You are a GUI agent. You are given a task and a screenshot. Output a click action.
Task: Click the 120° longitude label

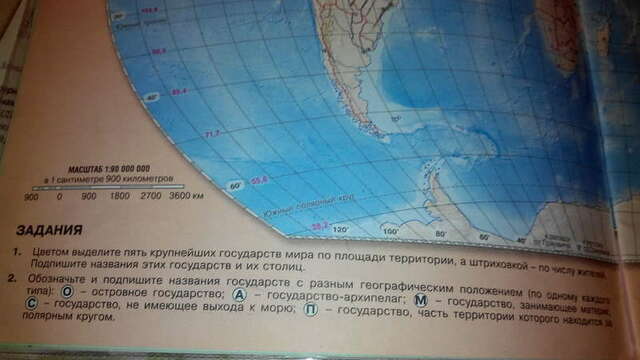click(x=340, y=229)
